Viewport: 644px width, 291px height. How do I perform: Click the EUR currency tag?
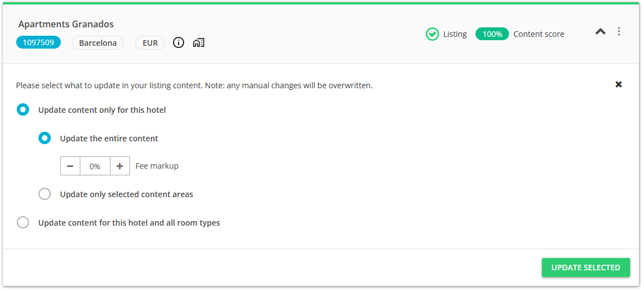pos(150,43)
